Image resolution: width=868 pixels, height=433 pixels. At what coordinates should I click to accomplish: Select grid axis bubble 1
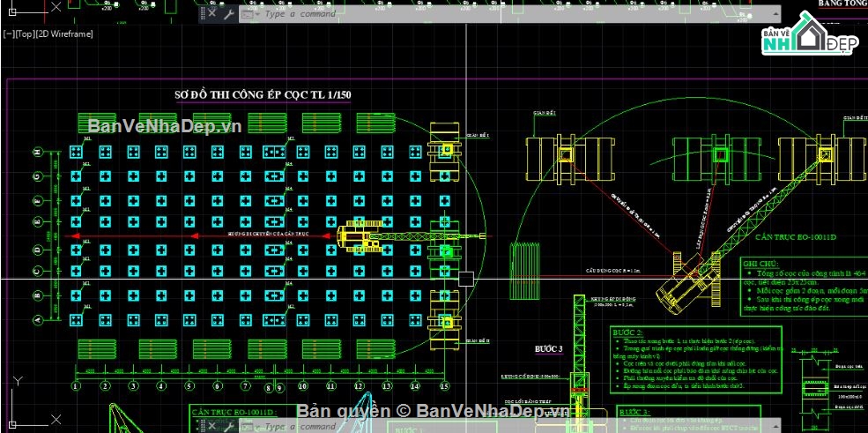click(77, 386)
